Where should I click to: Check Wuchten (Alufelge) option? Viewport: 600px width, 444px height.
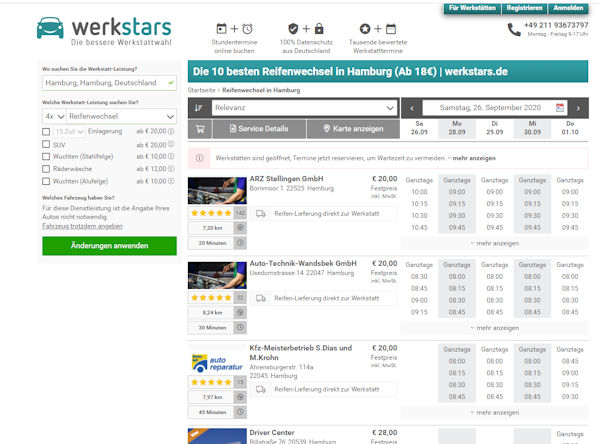[x=46, y=181]
